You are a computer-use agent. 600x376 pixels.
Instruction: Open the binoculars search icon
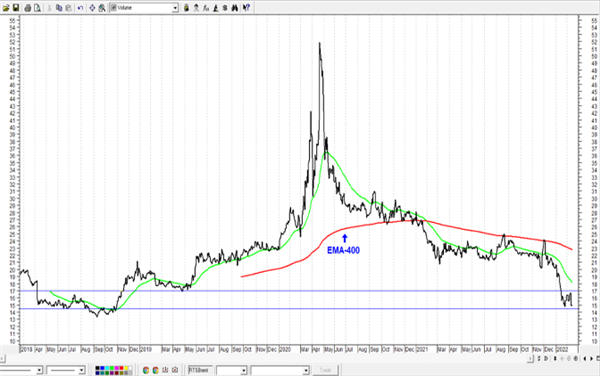coord(235,8)
